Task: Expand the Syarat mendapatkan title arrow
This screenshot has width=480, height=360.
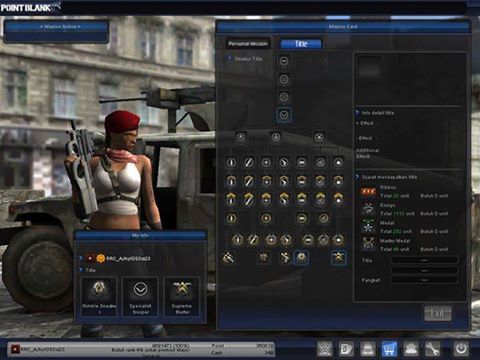Action: (357, 177)
